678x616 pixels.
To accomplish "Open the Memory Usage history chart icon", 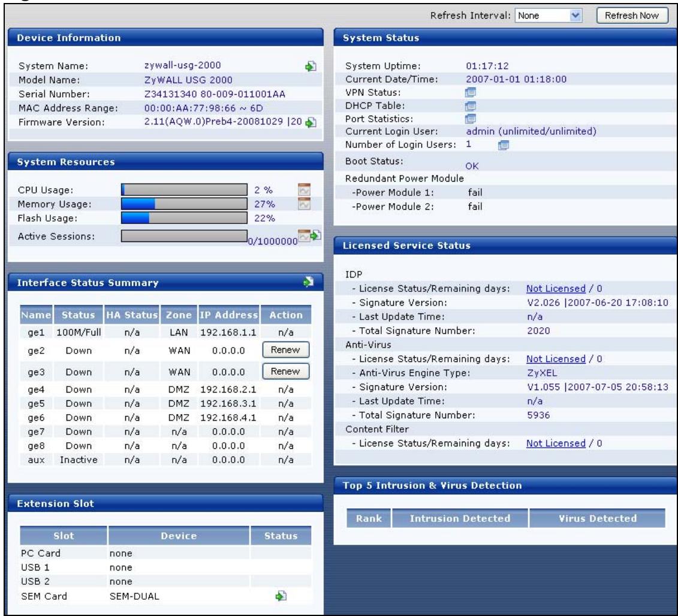I will click(305, 204).
